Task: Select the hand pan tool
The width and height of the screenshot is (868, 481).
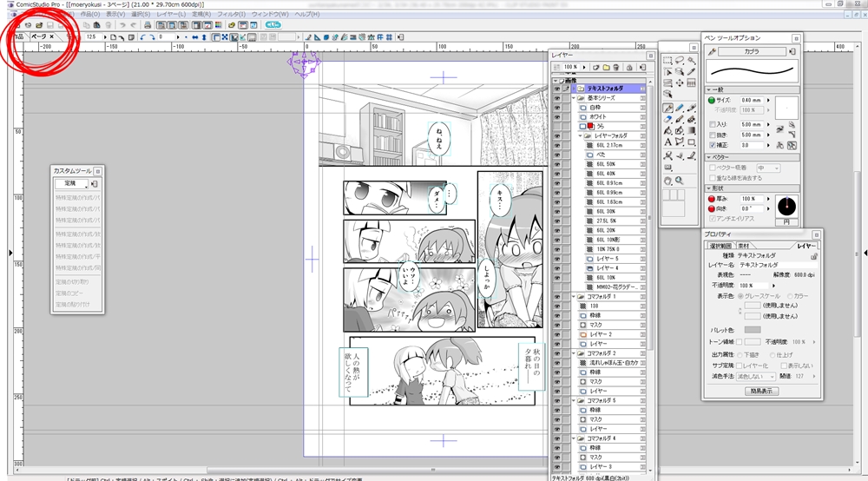Action: pyautogui.click(x=667, y=181)
